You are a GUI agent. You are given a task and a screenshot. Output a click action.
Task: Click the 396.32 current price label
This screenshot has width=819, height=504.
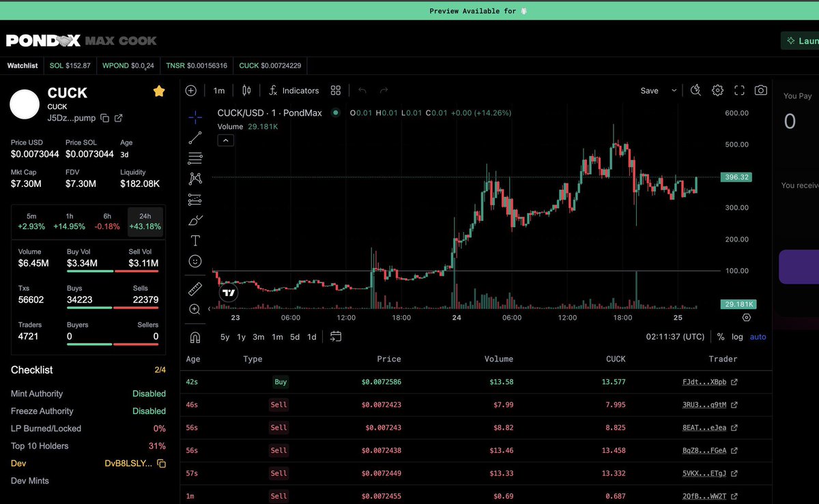click(737, 177)
